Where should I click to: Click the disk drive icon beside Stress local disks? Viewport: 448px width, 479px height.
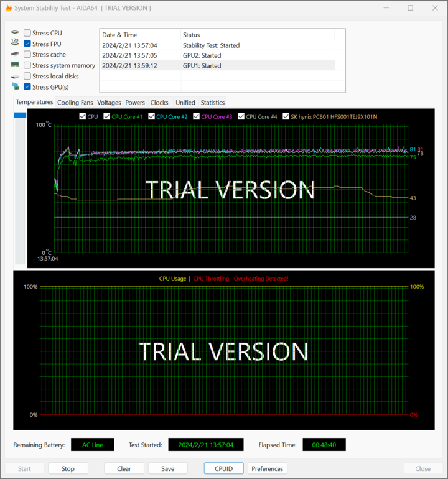coord(15,76)
